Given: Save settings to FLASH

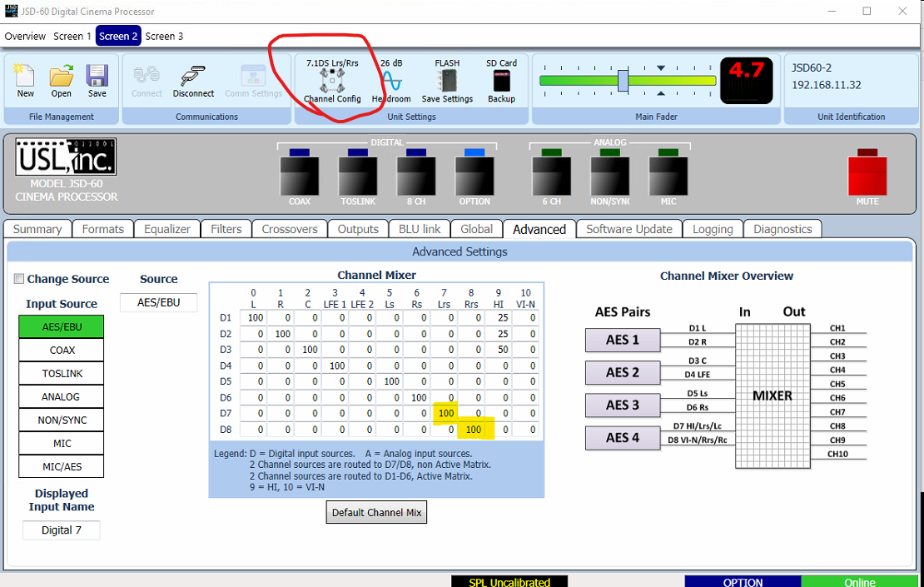Looking at the screenshot, I should [x=447, y=82].
